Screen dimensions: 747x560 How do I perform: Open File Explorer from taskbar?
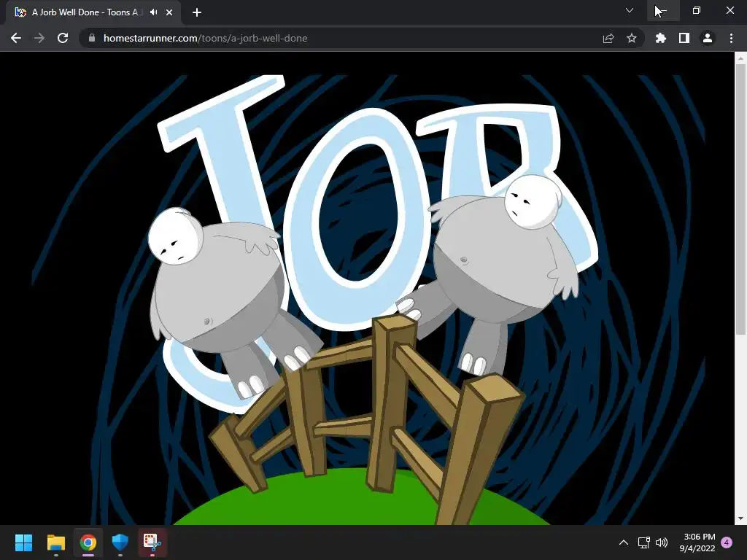pos(55,542)
